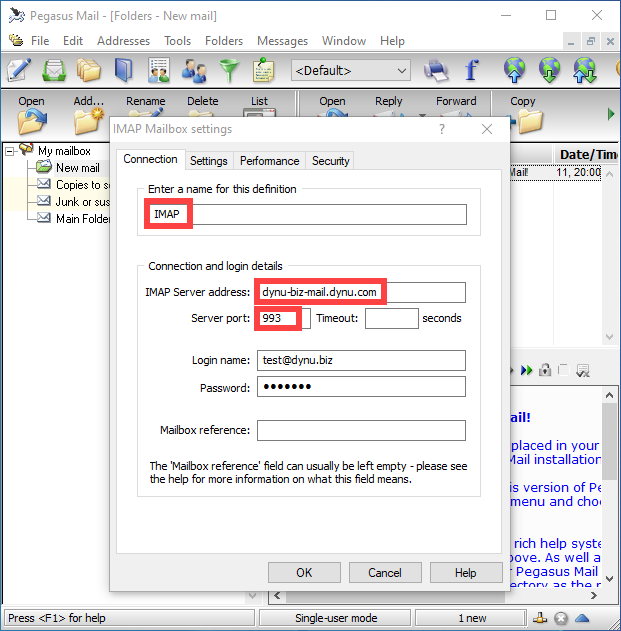
Task: Open the Folders menu
Action: [224, 41]
